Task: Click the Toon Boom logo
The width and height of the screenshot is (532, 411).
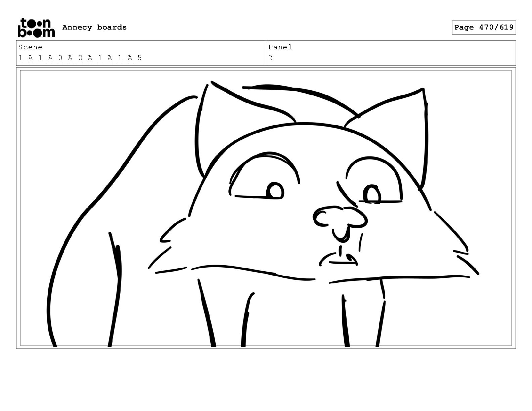Action: click(36, 28)
